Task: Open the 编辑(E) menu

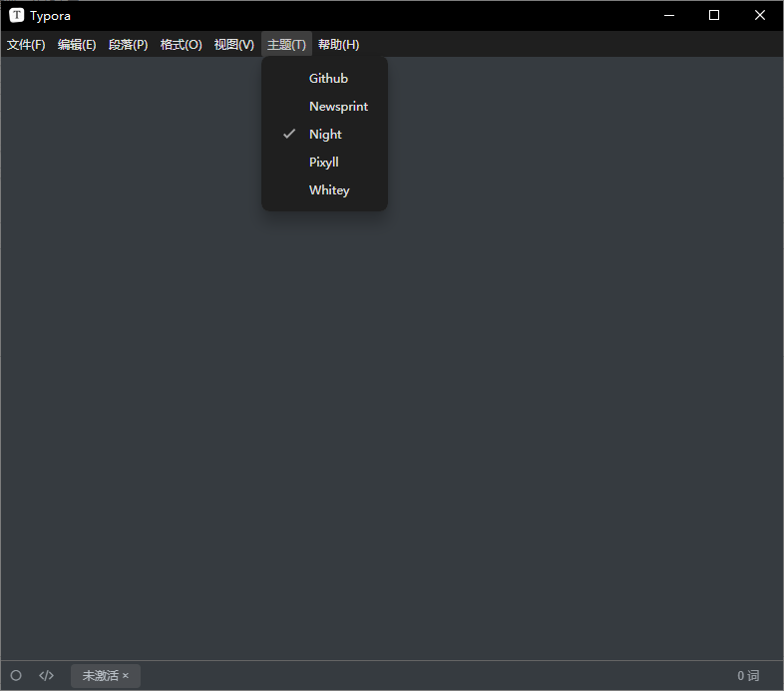Action: (x=77, y=45)
